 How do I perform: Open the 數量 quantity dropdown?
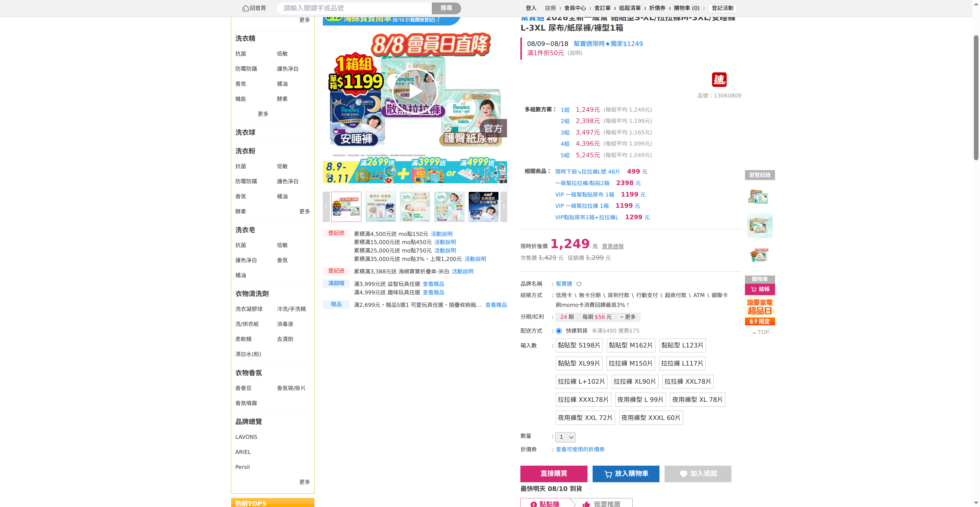pyautogui.click(x=565, y=437)
